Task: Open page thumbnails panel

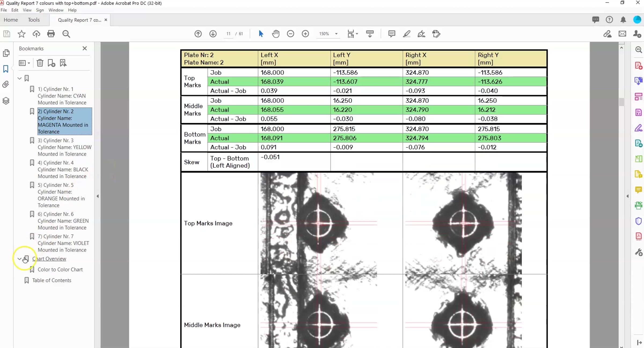Action: tap(6, 53)
